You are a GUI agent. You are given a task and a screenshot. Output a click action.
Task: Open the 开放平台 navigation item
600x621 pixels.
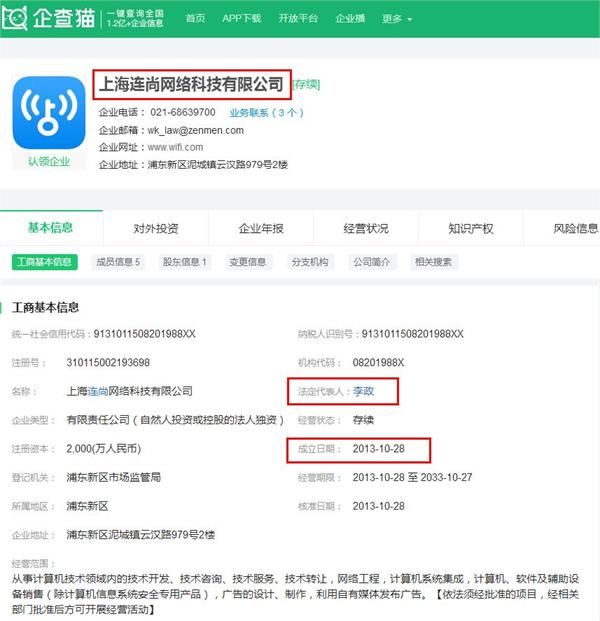(x=298, y=18)
